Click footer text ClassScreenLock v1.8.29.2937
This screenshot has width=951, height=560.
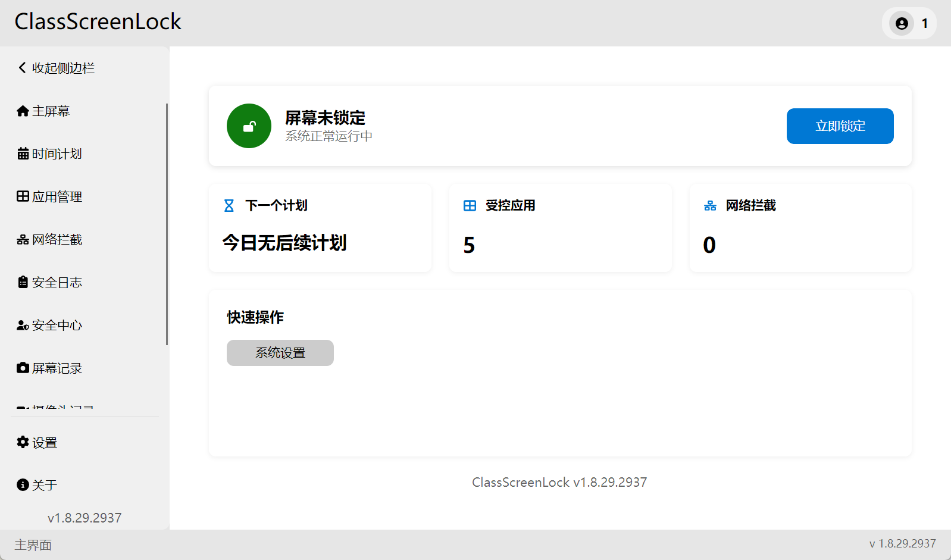point(559,482)
